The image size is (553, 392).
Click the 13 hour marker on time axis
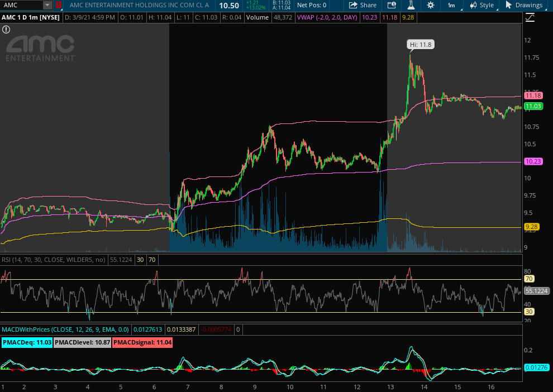pyautogui.click(x=390, y=387)
